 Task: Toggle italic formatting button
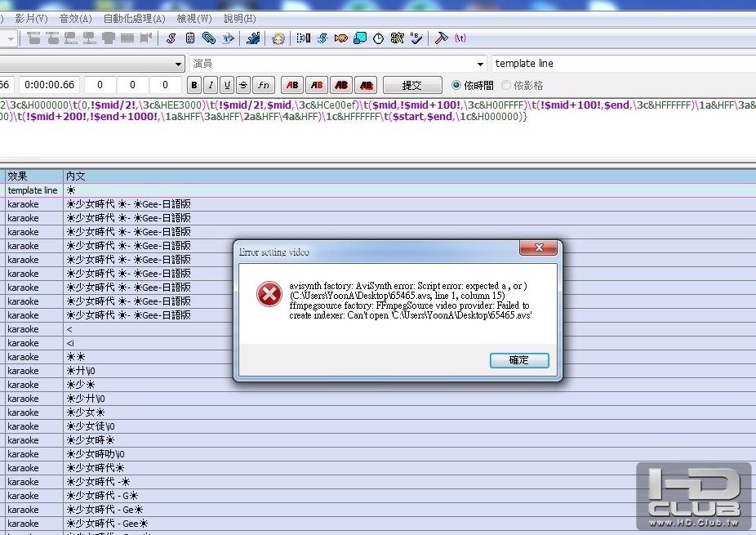tap(211, 85)
